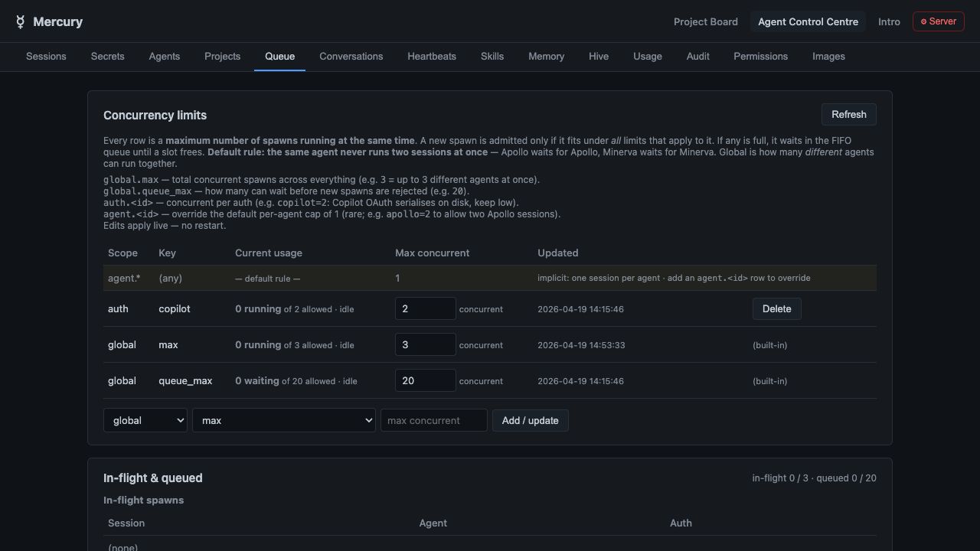980x551 pixels.
Task: Click the Agent column header in In-flight table
Action: pyautogui.click(x=433, y=523)
